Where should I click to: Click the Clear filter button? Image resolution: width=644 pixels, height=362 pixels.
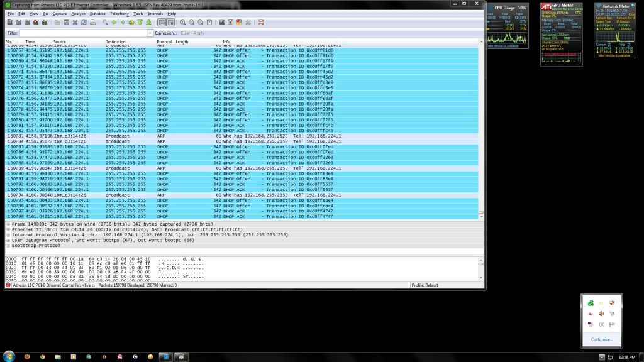(186, 33)
